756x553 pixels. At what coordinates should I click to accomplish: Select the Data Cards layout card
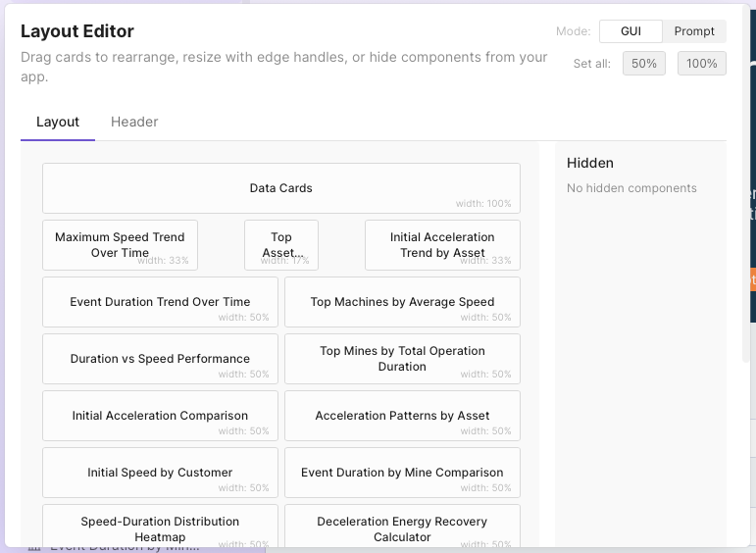click(x=281, y=188)
